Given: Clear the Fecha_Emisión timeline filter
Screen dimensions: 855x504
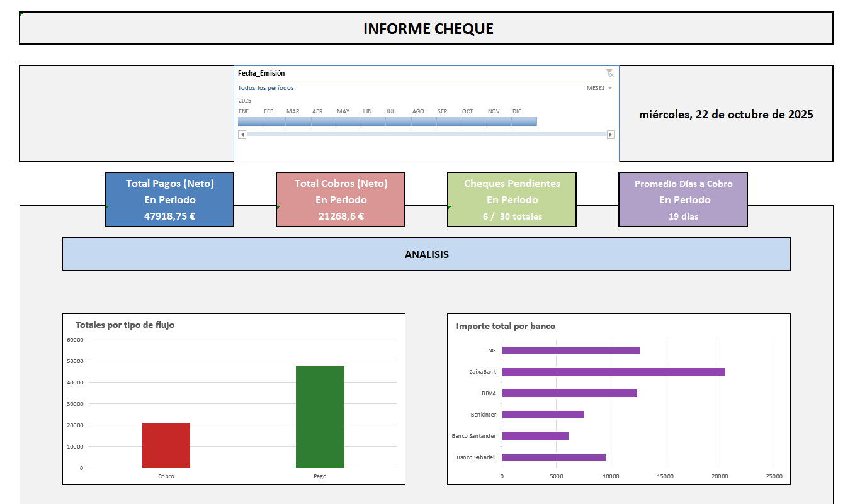Looking at the screenshot, I should [x=609, y=72].
